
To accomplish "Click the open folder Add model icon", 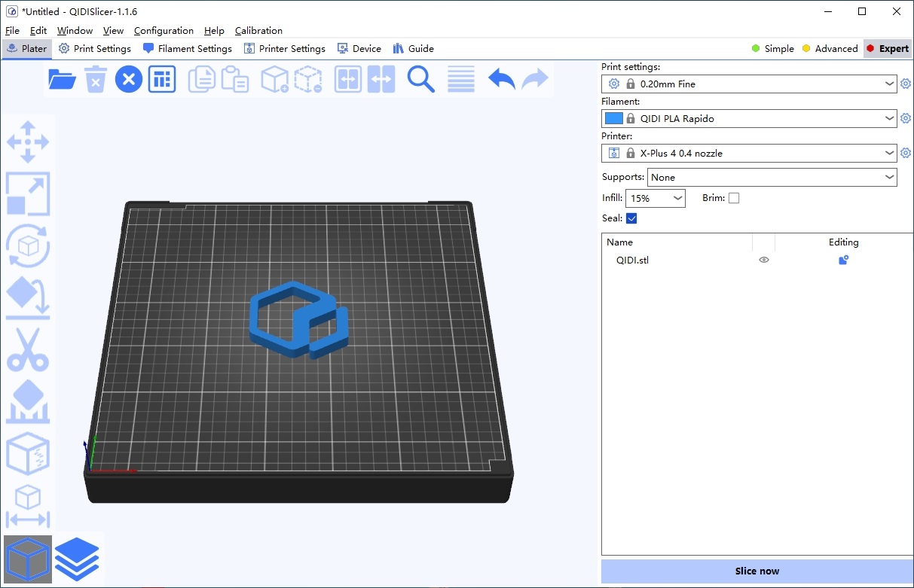I will (62, 79).
